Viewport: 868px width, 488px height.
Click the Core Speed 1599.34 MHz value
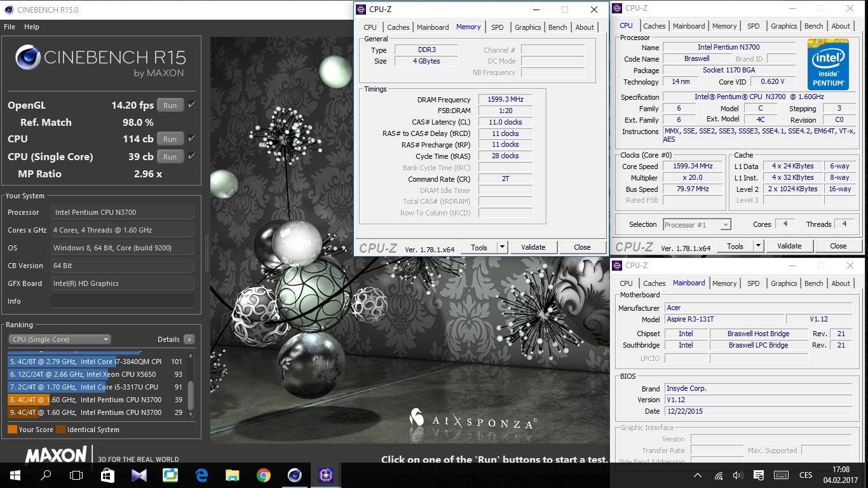[x=693, y=166]
